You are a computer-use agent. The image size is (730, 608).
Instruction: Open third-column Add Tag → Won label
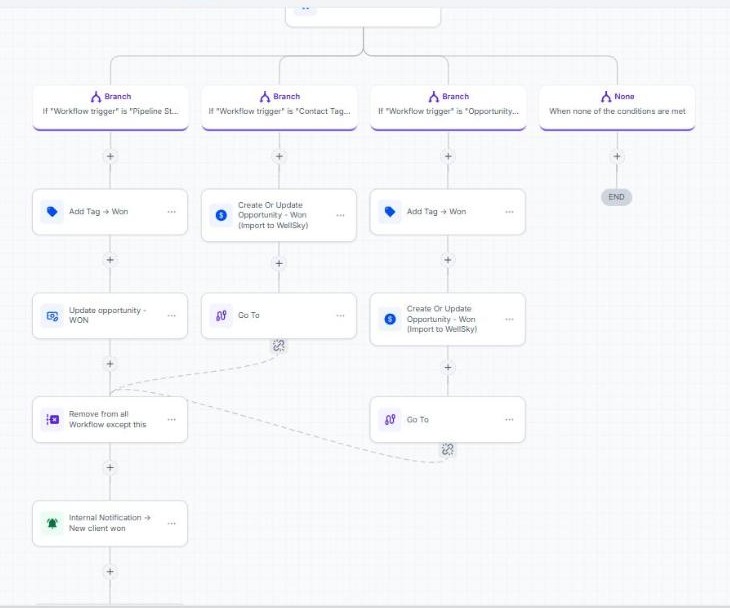(436, 212)
